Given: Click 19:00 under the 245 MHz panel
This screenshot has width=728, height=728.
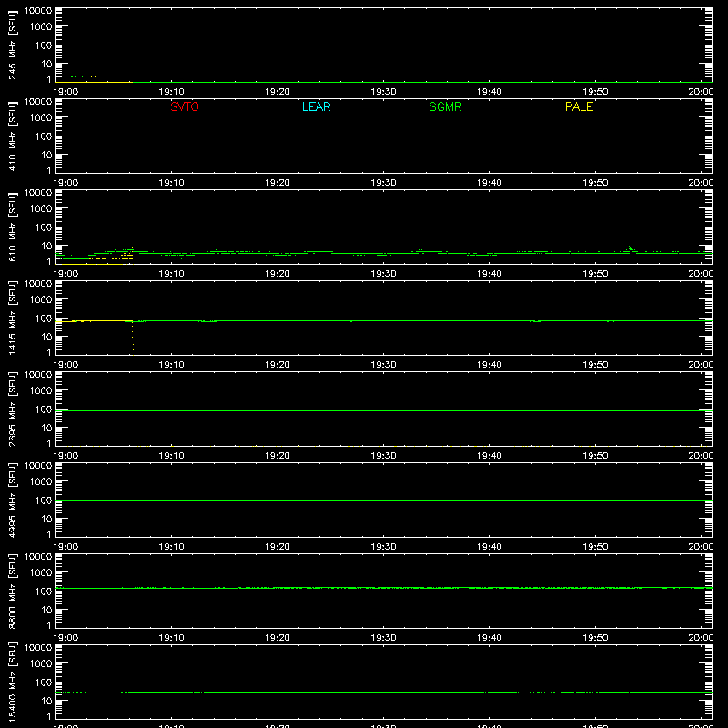Looking at the screenshot, I should pyautogui.click(x=66, y=92).
